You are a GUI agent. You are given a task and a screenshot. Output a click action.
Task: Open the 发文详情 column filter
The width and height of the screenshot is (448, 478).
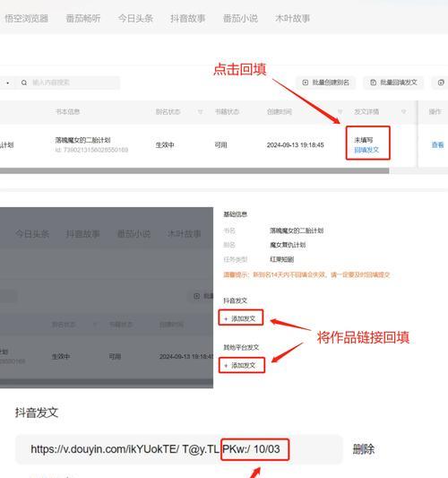(403, 112)
